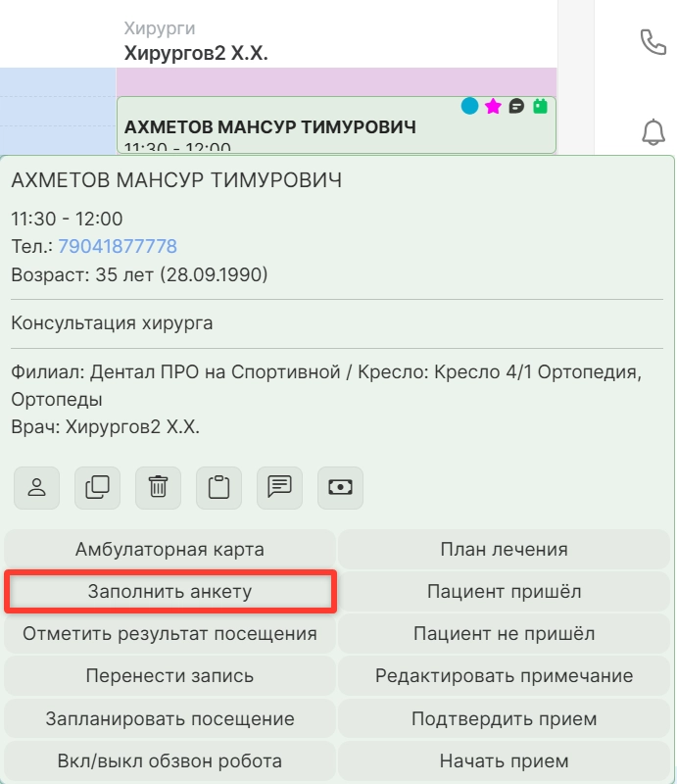Call patient phone number 79041877778

pyautogui.click(x=118, y=246)
